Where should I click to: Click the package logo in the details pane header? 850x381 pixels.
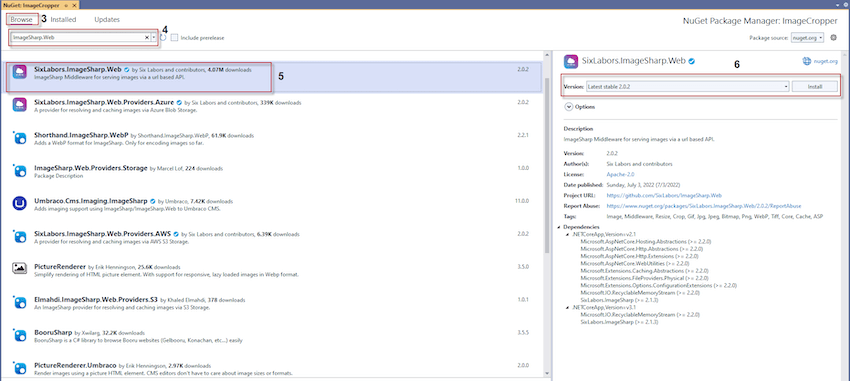570,61
